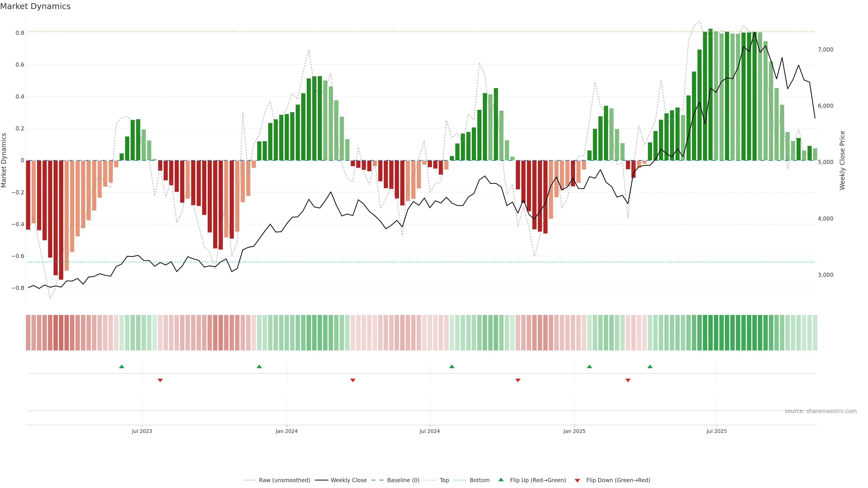The width and height of the screenshot is (868, 488).
Task: Click the last red Flip Down triangle marker
Action: tap(628, 380)
